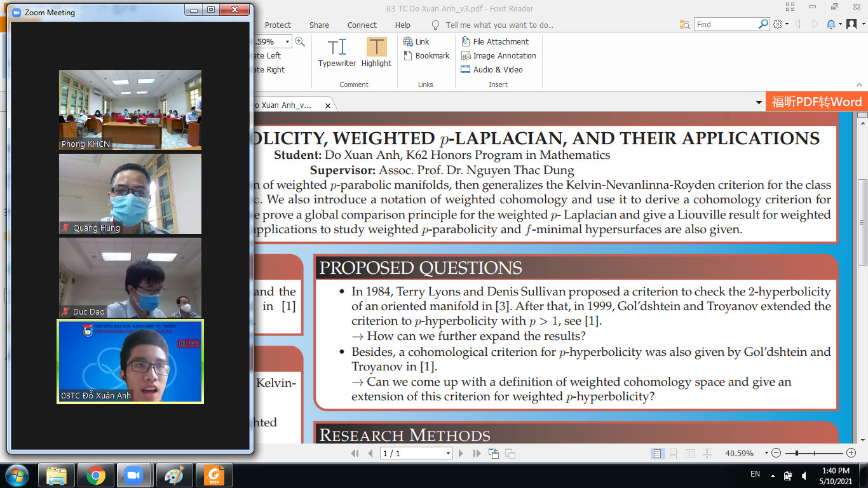Open the Image Annotation tool
868x488 pixels.
pos(499,56)
